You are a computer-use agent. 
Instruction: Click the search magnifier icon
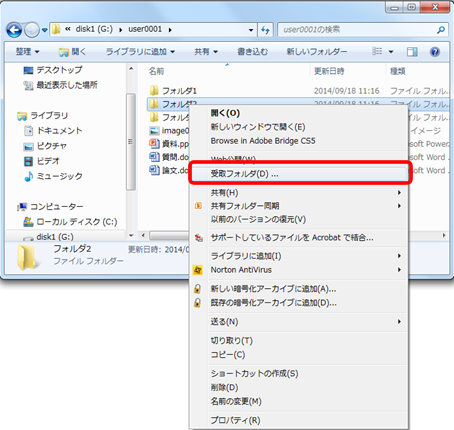[441, 30]
